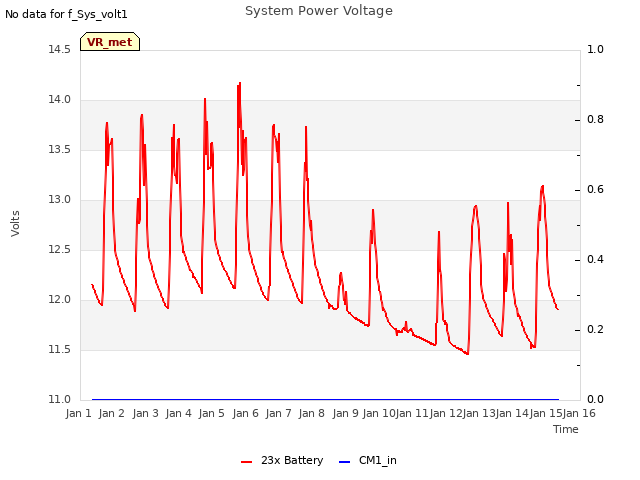This screenshot has height=480, width=640.
Task: Click the Jan 4 x-axis tick label
Action: [x=178, y=413]
